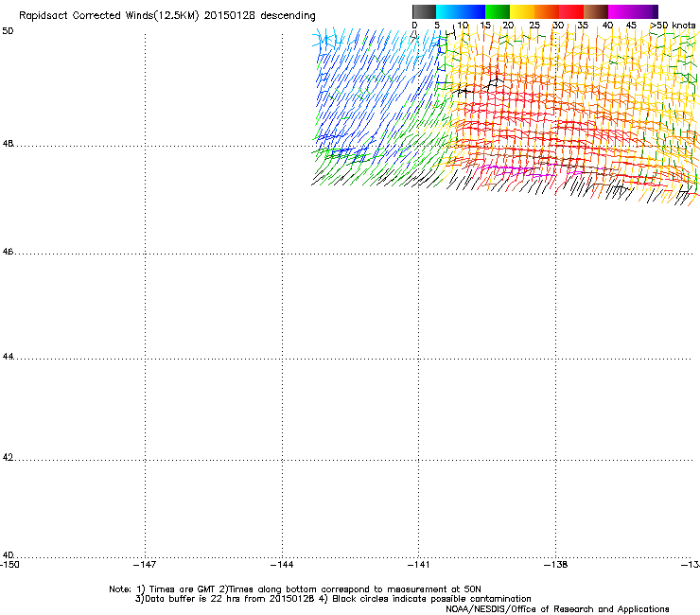Click the longitude label -147
The height and width of the screenshot is (615, 700).
pyautogui.click(x=145, y=565)
